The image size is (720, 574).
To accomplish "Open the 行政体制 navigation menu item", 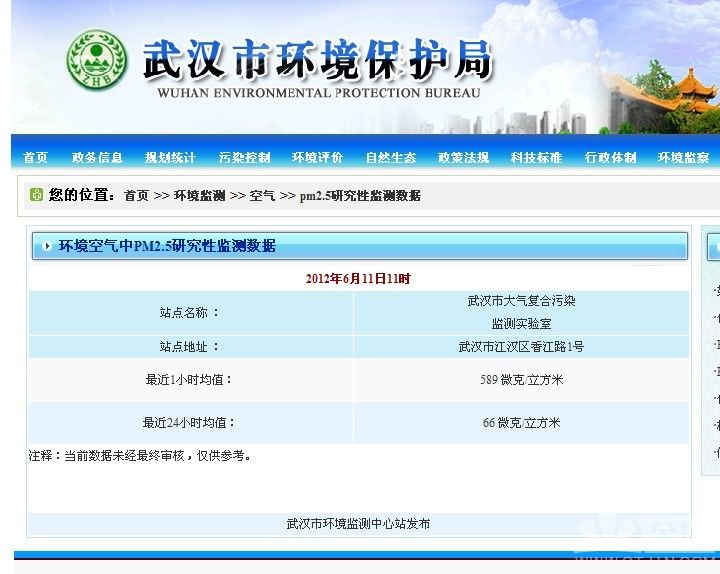I will [610, 158].
